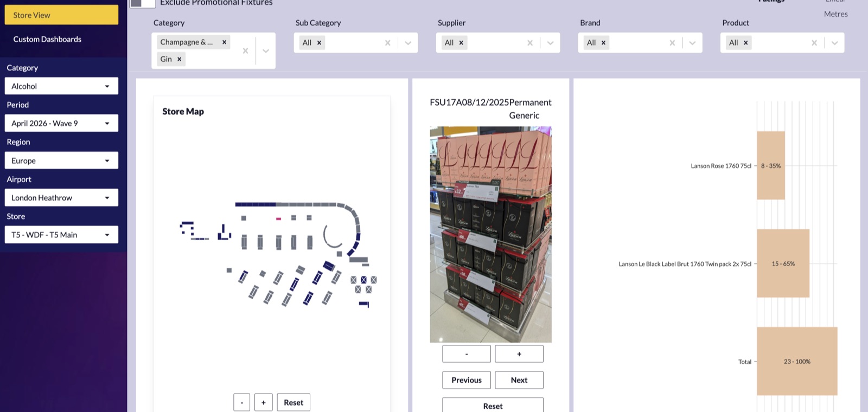Reset the store map view
Viewport: 868px width, 412px height.
pyautogui.click(x=293, y=402)
